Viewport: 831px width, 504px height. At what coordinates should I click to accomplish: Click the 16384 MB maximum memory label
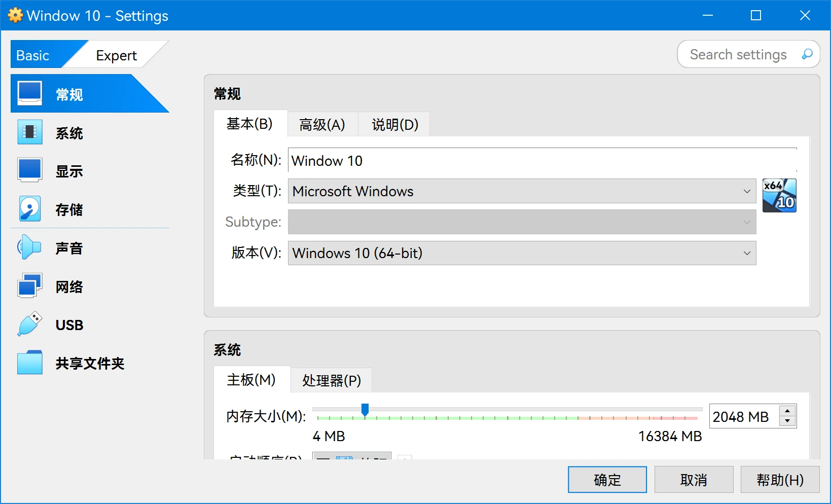pyautogui.click(x=670, y=436)
